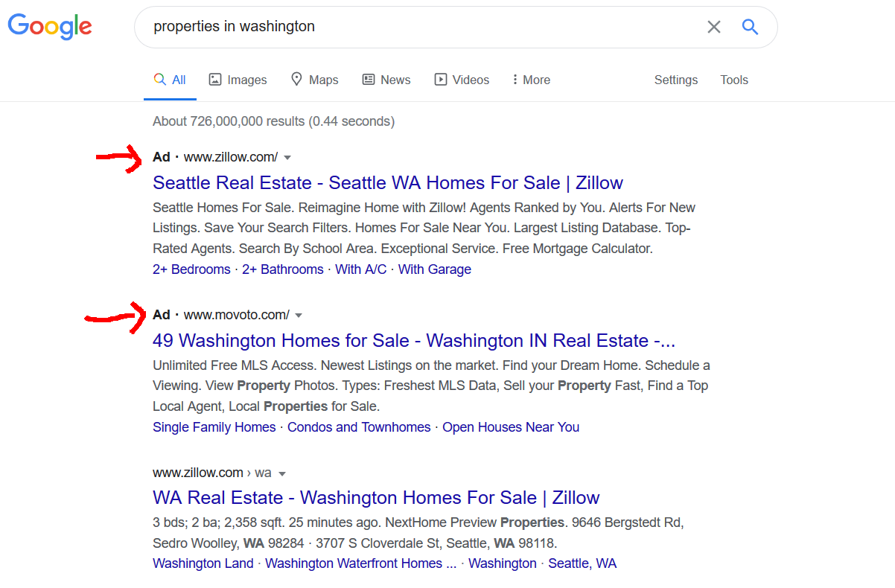Expand dropdown arrow next to www.movoto.com/ ad
The image size is (895, 588).
[x=299, y=316]
